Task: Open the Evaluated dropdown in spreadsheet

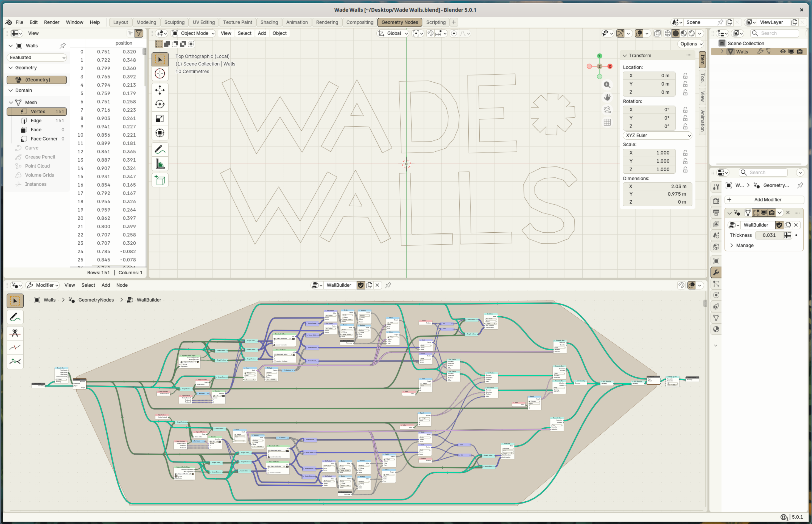Action: point(37,57)
